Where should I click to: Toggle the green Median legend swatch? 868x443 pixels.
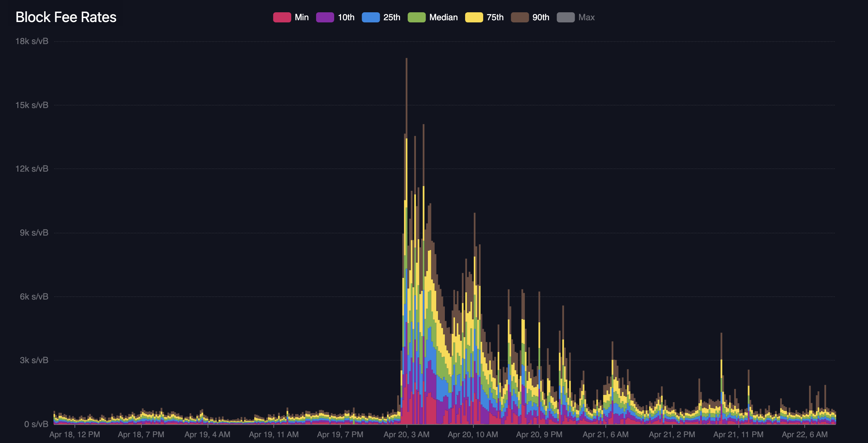416,17
